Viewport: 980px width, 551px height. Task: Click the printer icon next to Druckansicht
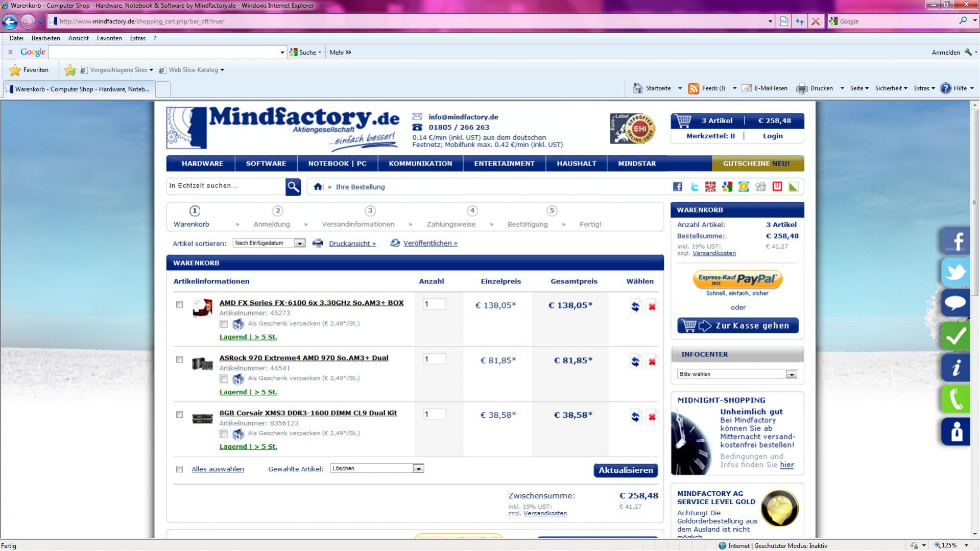pos(318,244)
